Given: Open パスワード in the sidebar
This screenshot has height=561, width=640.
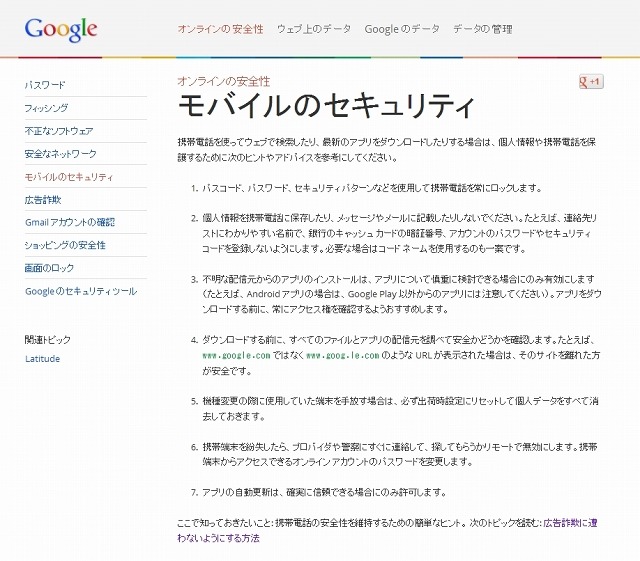Looking at the screenshot, I should coord(47,85).
